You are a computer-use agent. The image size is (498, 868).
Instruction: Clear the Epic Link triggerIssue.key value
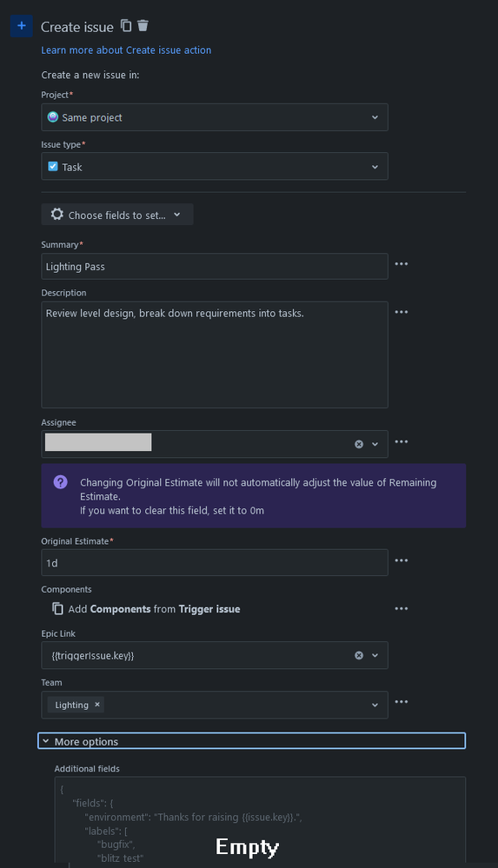[359, 655]
